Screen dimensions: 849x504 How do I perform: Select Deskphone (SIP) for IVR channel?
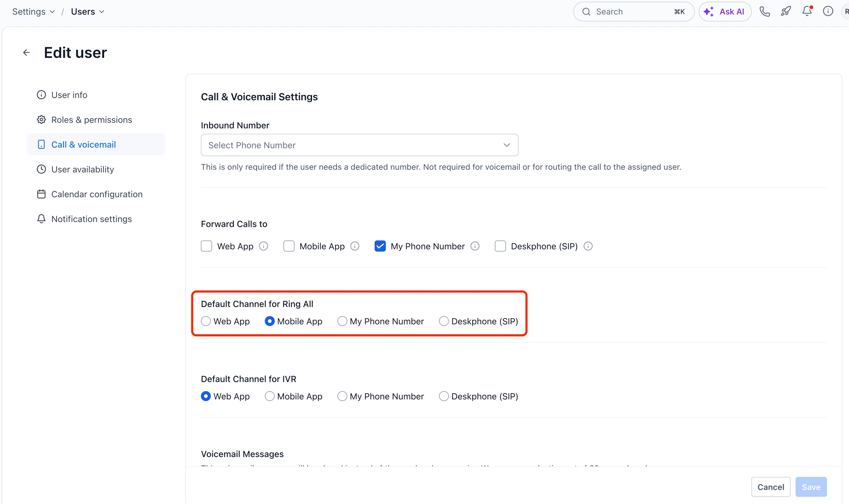point(444,396)
